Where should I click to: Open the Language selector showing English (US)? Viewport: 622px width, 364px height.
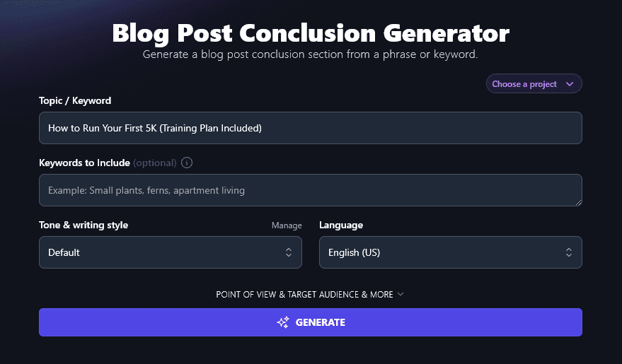point(450,252)
